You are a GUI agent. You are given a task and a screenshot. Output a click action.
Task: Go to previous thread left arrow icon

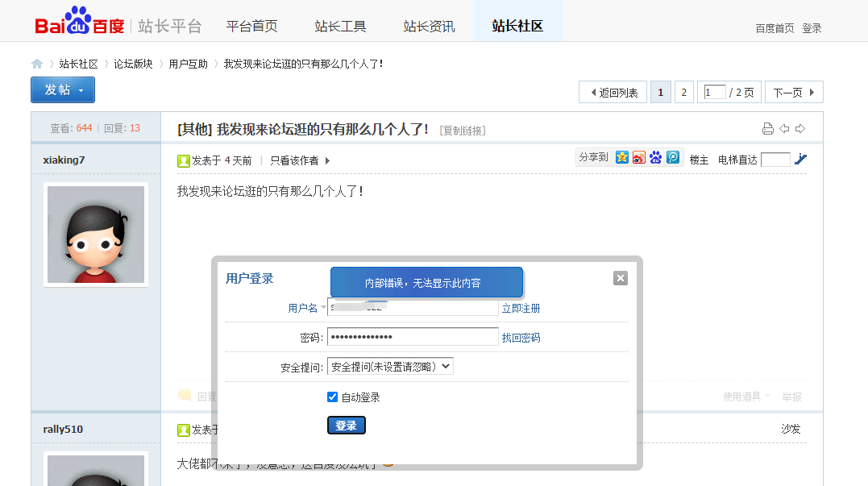click(x=784, y=129)
